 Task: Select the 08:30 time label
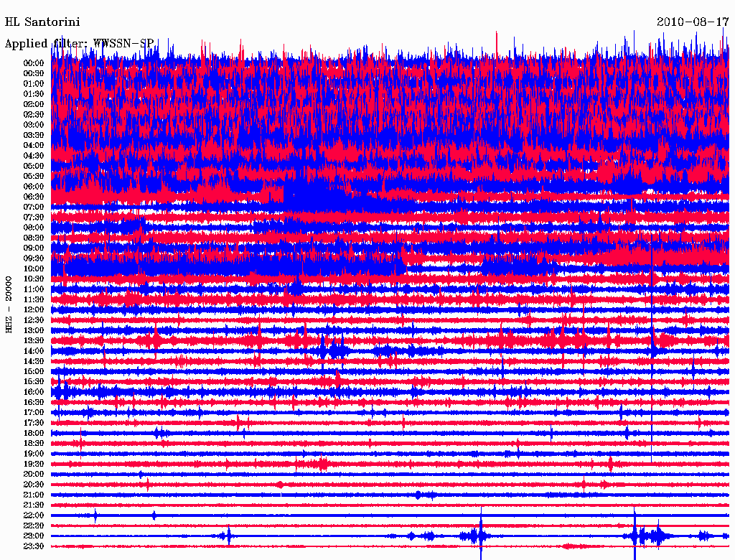tap(34, 238)
